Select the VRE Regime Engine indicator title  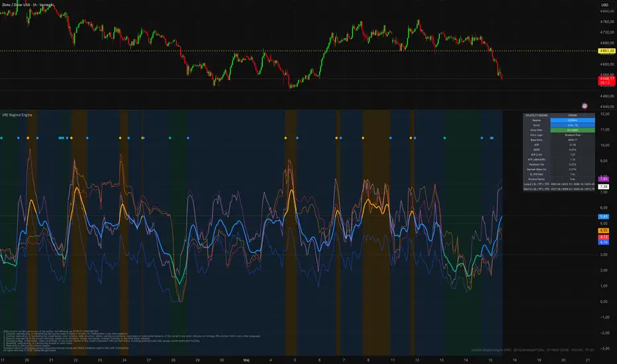17,115
